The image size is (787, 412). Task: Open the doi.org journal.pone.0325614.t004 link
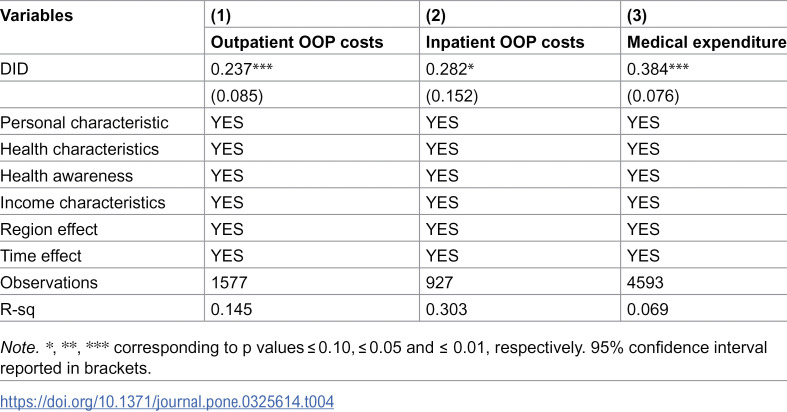click(167, 401)
